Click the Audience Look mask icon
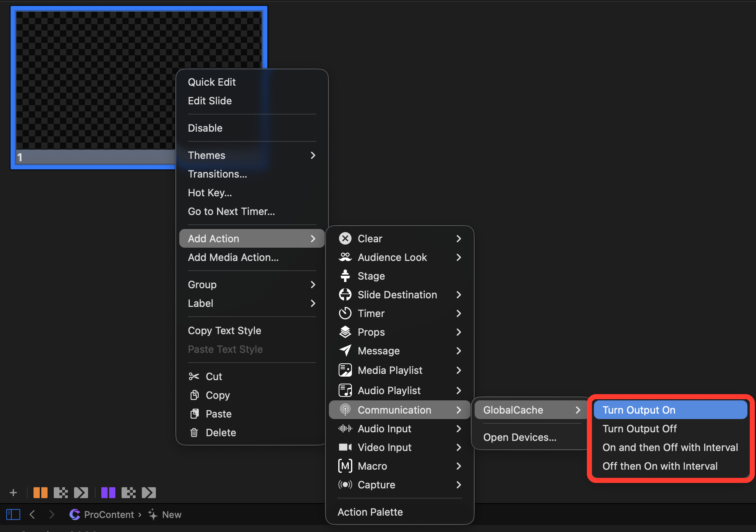 [345, 257]
